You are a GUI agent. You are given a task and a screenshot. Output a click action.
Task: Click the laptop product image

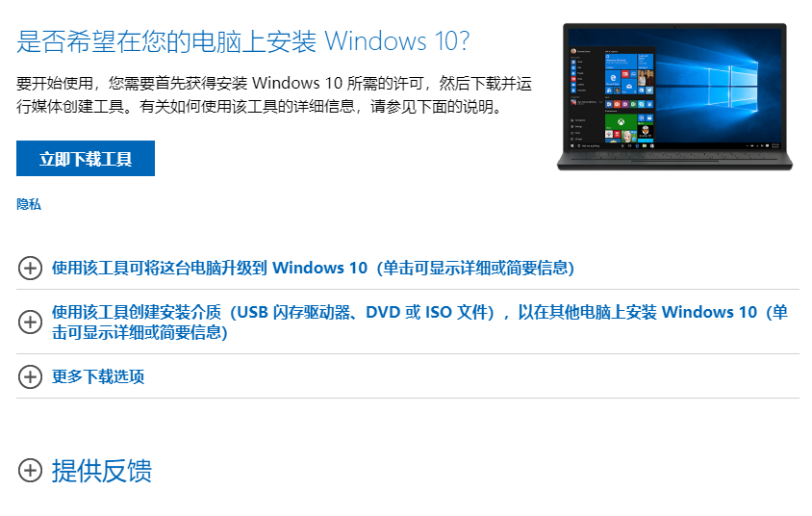(674, 96)
